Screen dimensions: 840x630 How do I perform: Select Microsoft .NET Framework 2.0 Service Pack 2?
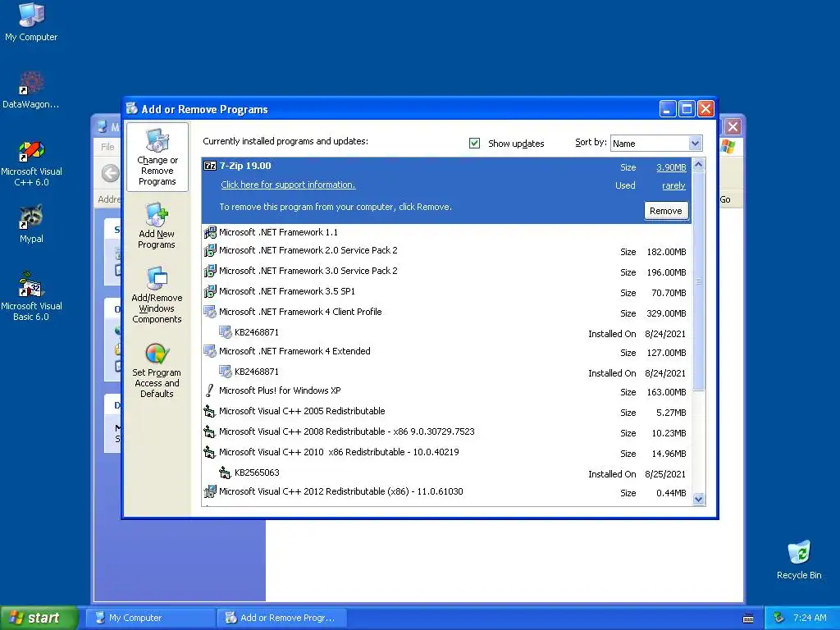point(447,251)
